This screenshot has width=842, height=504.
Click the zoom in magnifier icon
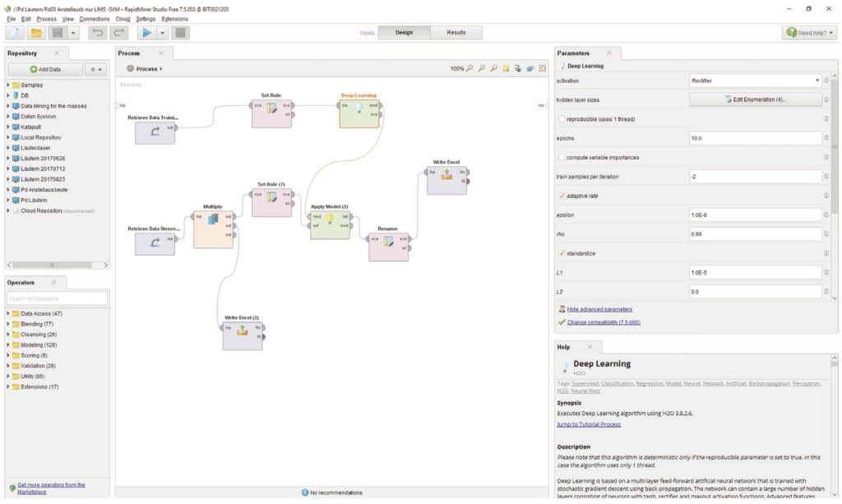[482, 68]
